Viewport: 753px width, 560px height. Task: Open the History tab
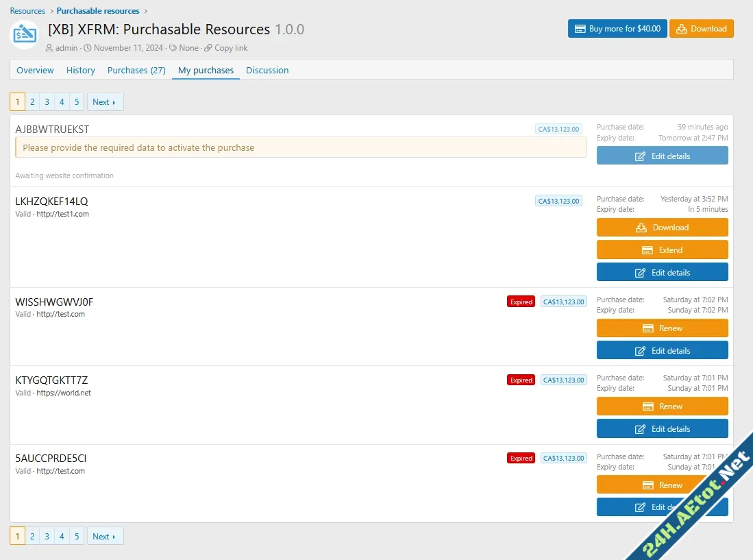[80, 70]
